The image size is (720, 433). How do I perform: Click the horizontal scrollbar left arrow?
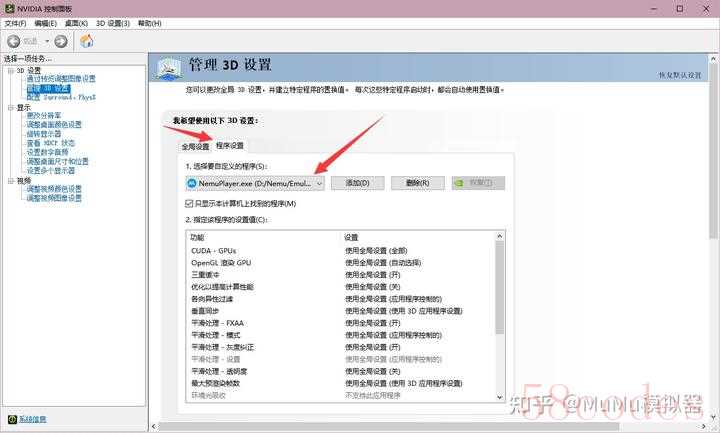(x=154, y=427)
